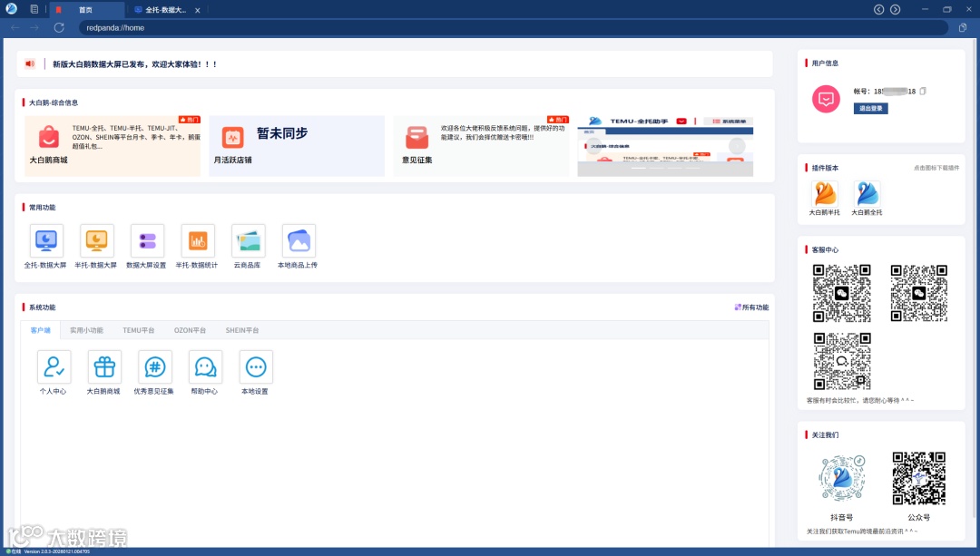Open 全托-数据大屏 shortcut icon
This screenshot has height=556, width=980.
46,240
